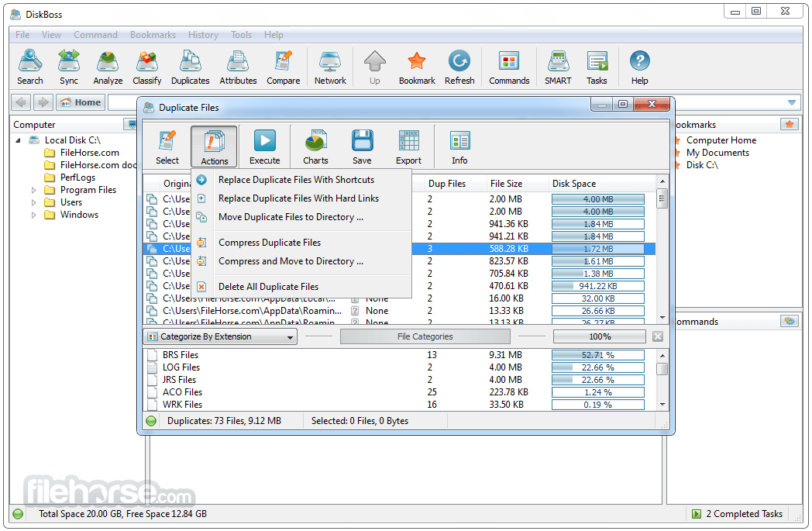Screen dimensions: 812x531
Task: Select the FileHorse.com folder in tree
Action: click(90, 153)
